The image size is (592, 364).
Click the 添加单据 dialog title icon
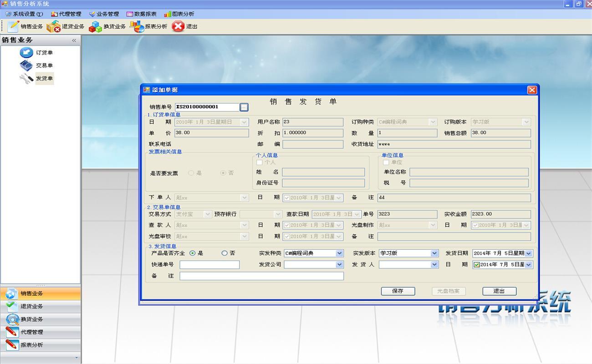147,90
